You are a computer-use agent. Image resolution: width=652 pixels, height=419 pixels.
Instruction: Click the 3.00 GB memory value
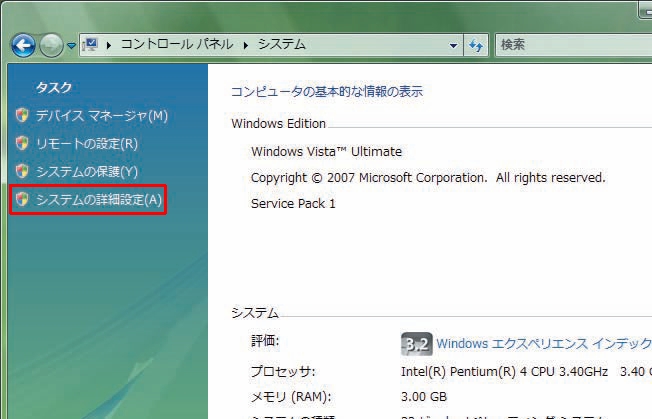tap(424, 397)
